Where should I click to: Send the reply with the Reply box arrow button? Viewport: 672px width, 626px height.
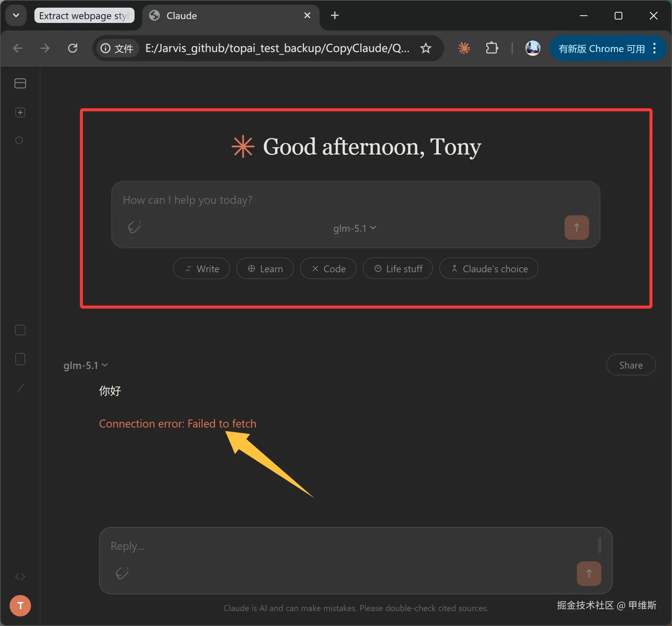(589, 573)
